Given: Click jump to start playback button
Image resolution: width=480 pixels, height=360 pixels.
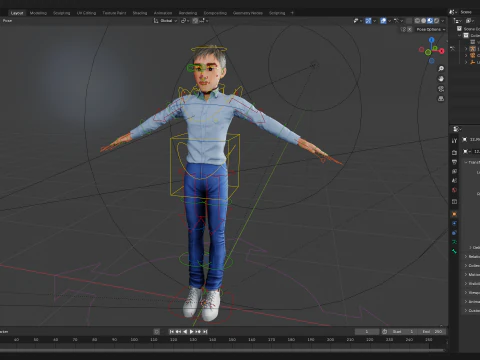Looking at the screenshot, I should point(172,331).
